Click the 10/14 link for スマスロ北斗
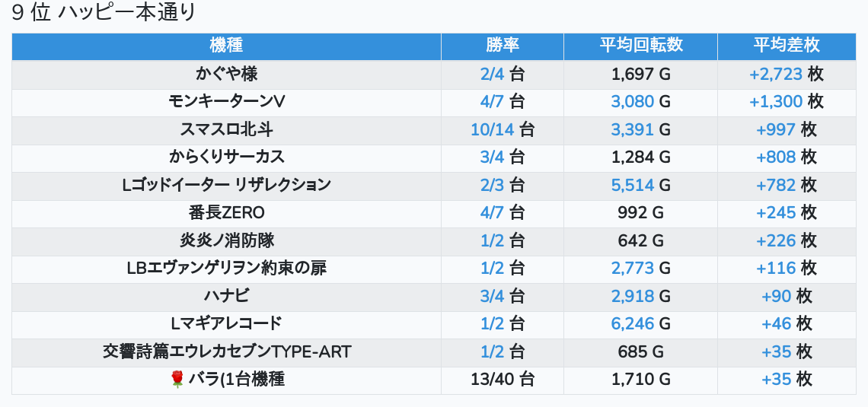 coord(493,129)
